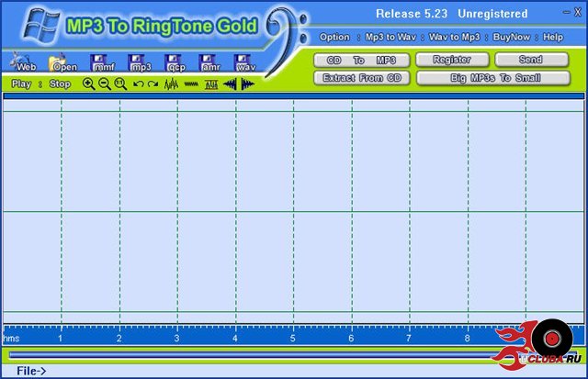Minimize the application window
This screenshot has height=379, width=588.
coord(567,12)
